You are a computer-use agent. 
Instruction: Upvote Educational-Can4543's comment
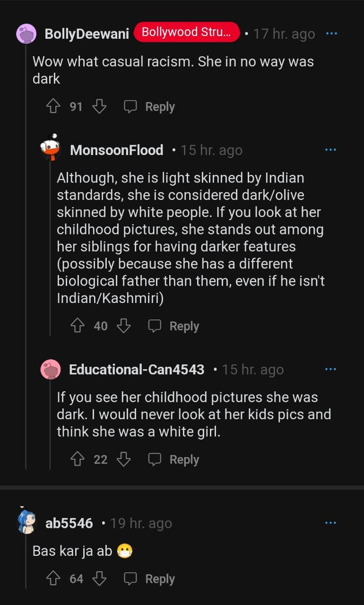click(x=77, y=459)
